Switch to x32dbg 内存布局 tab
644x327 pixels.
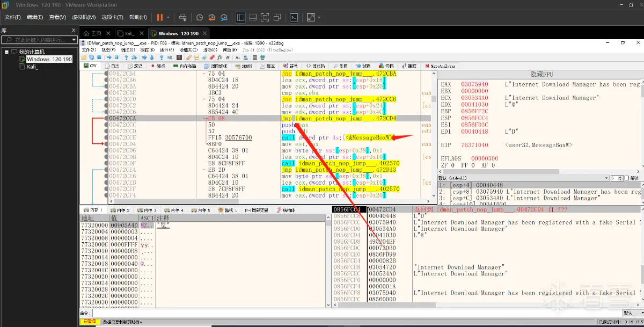click(184, 66)
